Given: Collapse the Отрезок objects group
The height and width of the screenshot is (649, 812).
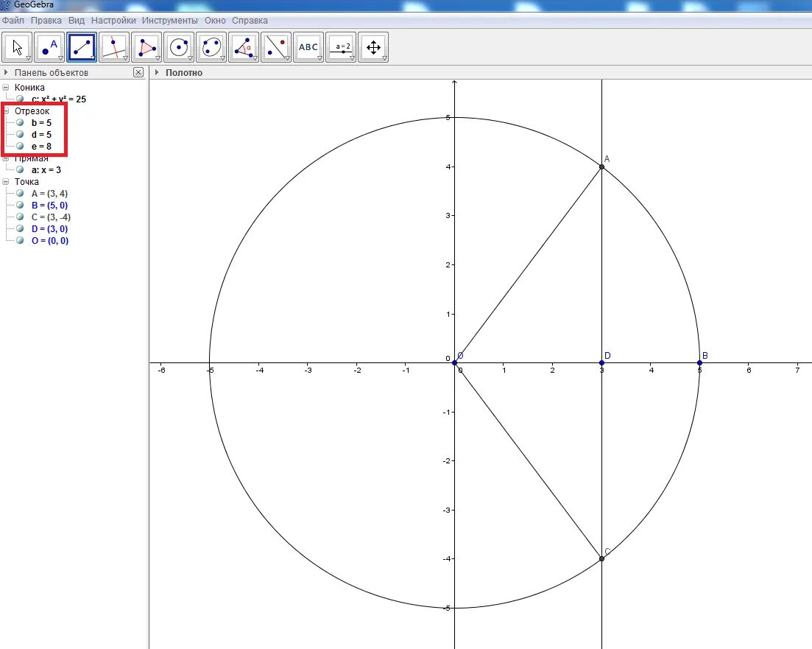Looking at the screenshot, I should tap(6, 110).
